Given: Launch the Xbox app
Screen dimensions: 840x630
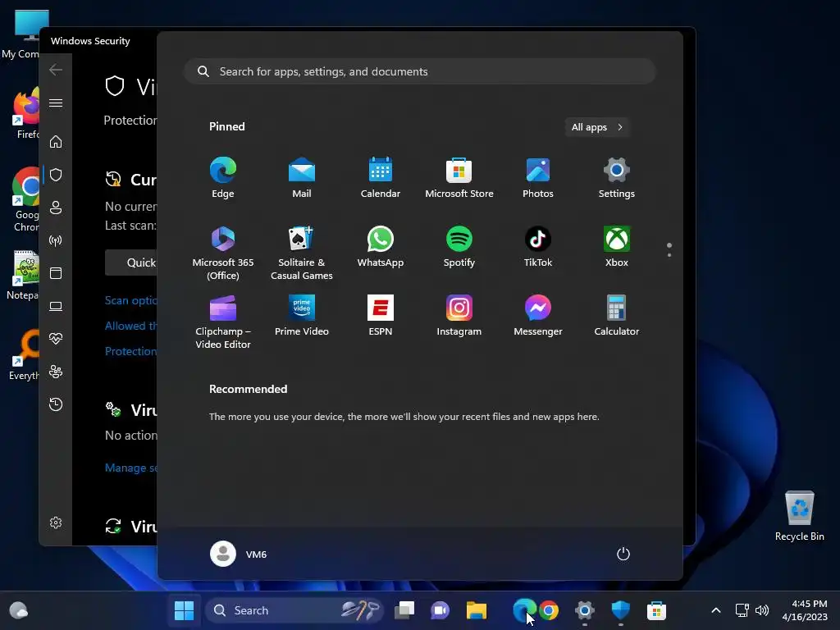Looking at the screenshot, I should (x=617, y=247).
